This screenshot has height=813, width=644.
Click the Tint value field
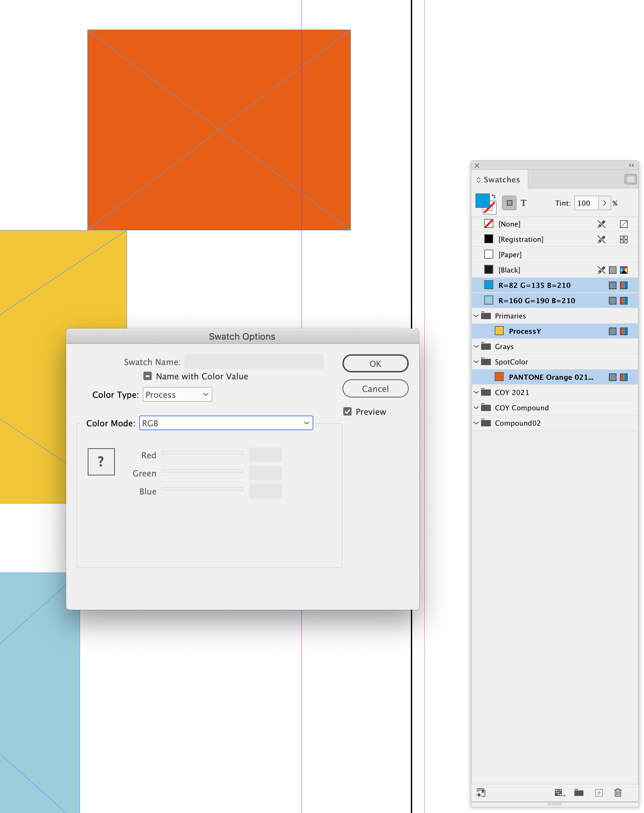coord(586,203)
